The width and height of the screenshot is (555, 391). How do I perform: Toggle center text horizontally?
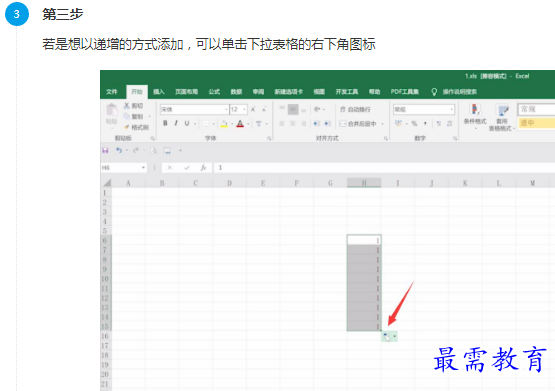(293, 123)
